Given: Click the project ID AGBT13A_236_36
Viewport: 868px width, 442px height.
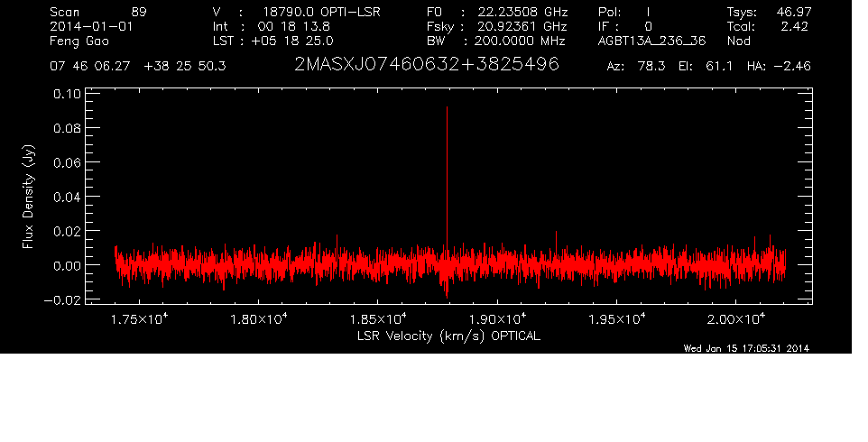Looking at the screenshot, I should pos(651,41).
